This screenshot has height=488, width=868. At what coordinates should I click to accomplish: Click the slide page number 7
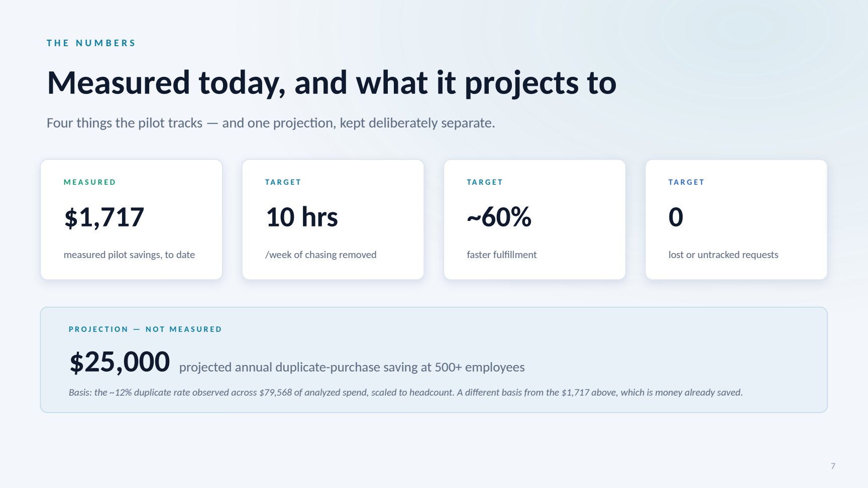(833, 466)
